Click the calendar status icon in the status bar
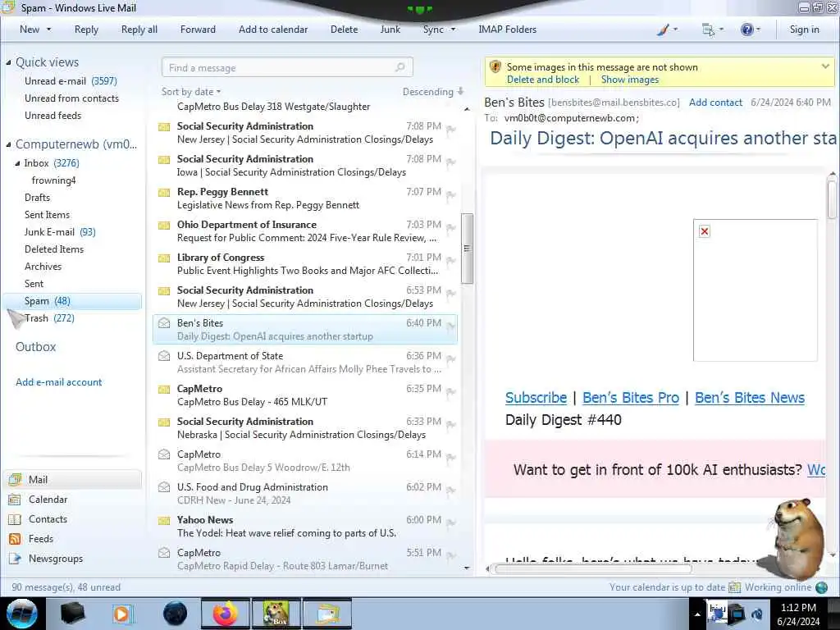The width and height of the screenshot is (840, 630). click(734, 587)
